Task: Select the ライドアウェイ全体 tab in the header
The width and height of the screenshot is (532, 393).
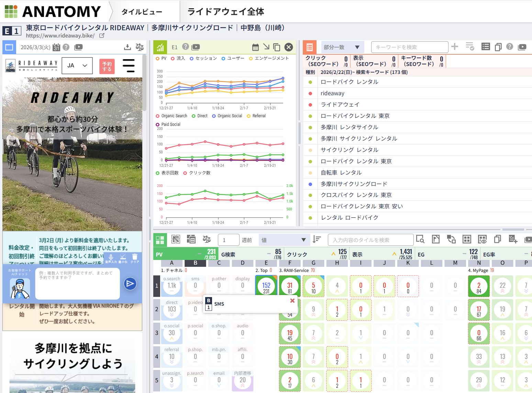Action: (x=226, y=11)
